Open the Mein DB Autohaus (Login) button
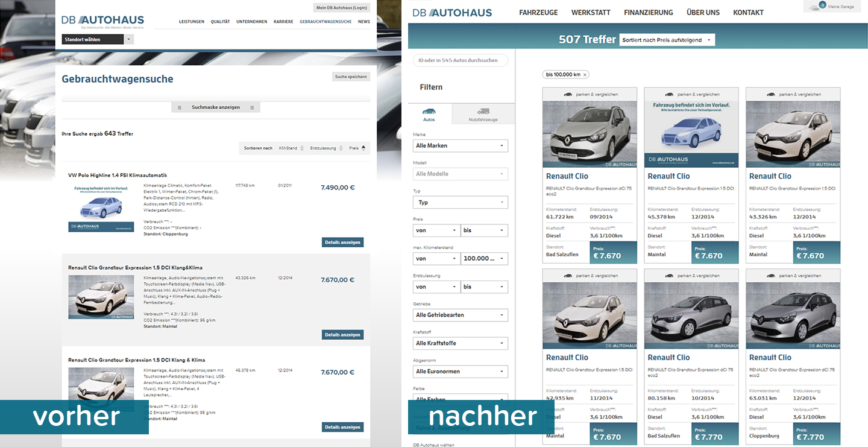 pos(341,8)
